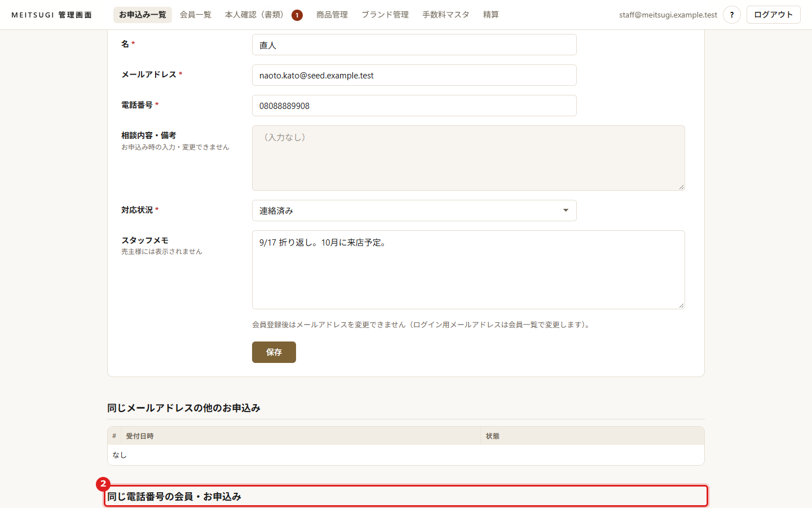Go to the 会員一覧 tab
This screenshot has height=508, width=812.
(196, 15)
